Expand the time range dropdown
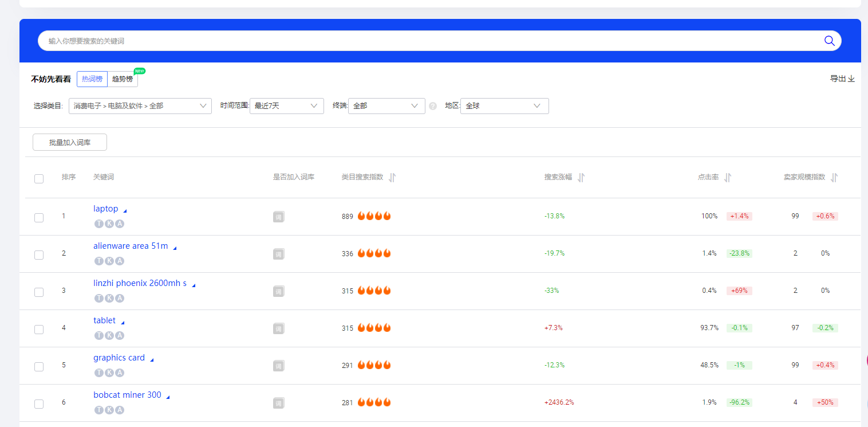The width and height of the screenshot is (868, 427). (x=286, y=106)
